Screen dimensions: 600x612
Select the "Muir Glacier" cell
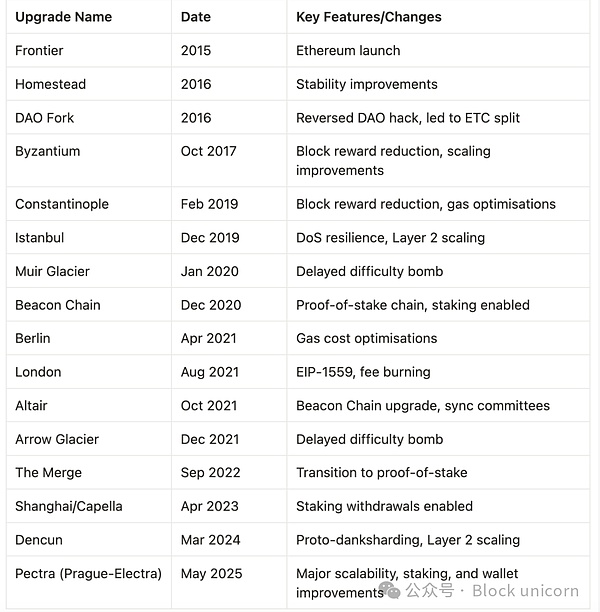pos(52,271)
